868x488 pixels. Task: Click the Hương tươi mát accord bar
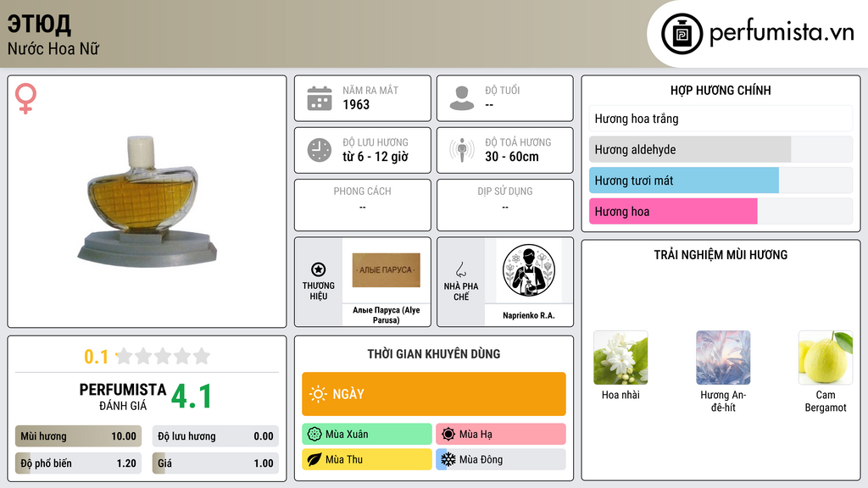click(x=721, y=180)
